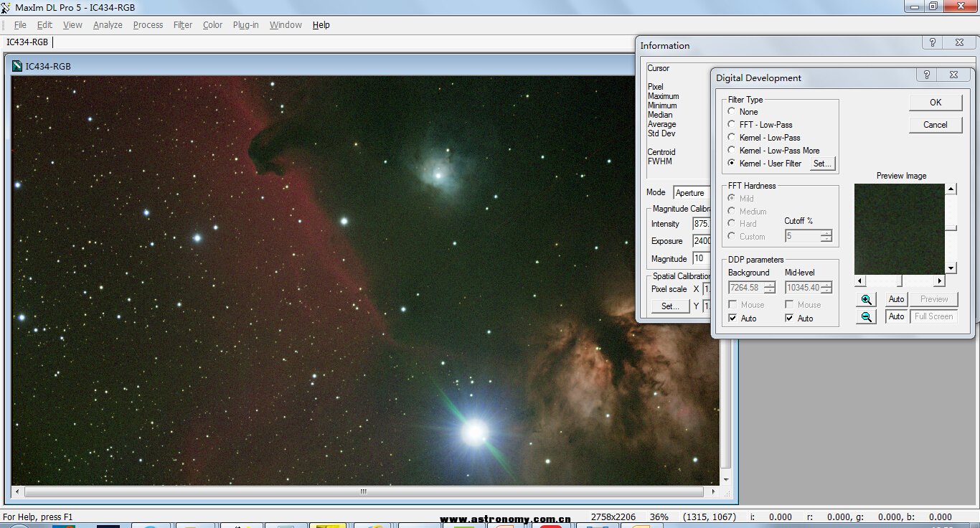This screenshot has height=528, width=980.
Task: Click the Digital Development help question mark
Action: (x=926, y=75)
